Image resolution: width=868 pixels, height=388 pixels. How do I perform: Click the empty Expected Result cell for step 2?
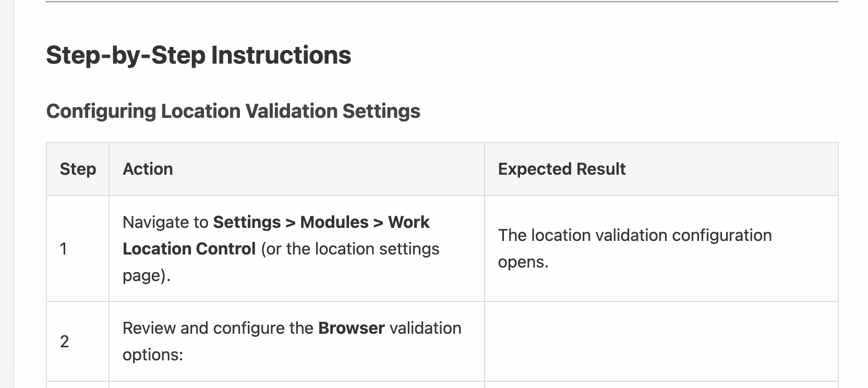tap(661, 342)
